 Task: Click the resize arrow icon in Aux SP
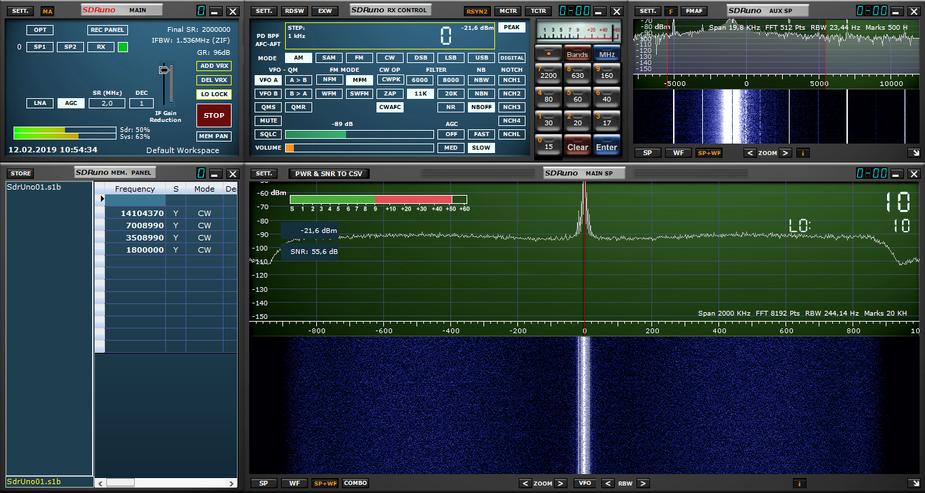(914, 153)
